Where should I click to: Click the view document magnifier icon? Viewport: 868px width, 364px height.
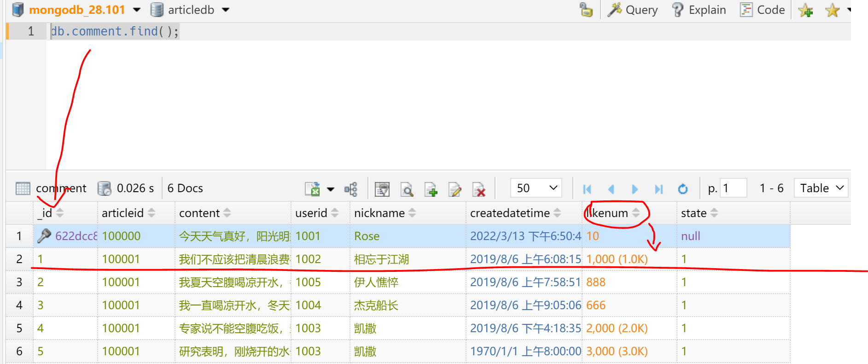(407, 189)
